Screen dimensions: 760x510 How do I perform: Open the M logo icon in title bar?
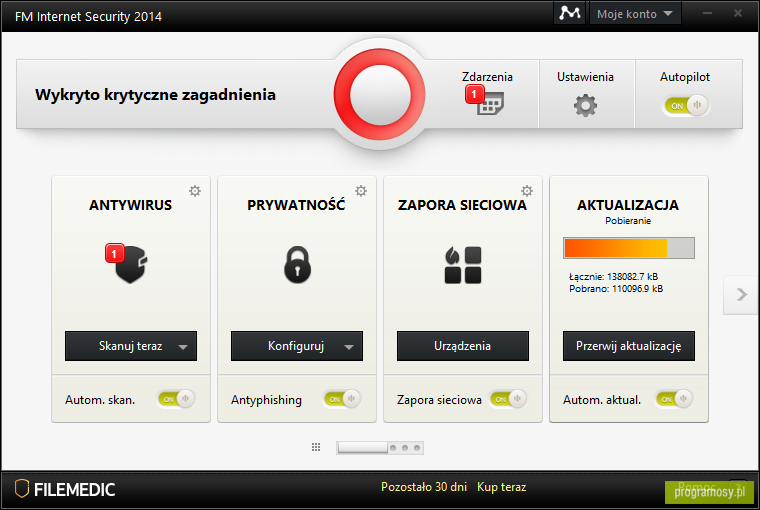[570, 13]
